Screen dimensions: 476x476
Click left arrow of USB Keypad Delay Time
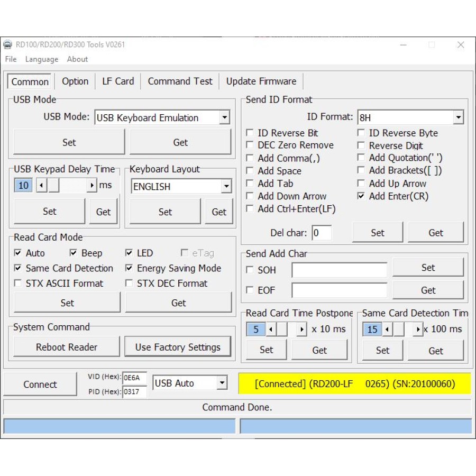click(41, 186)
